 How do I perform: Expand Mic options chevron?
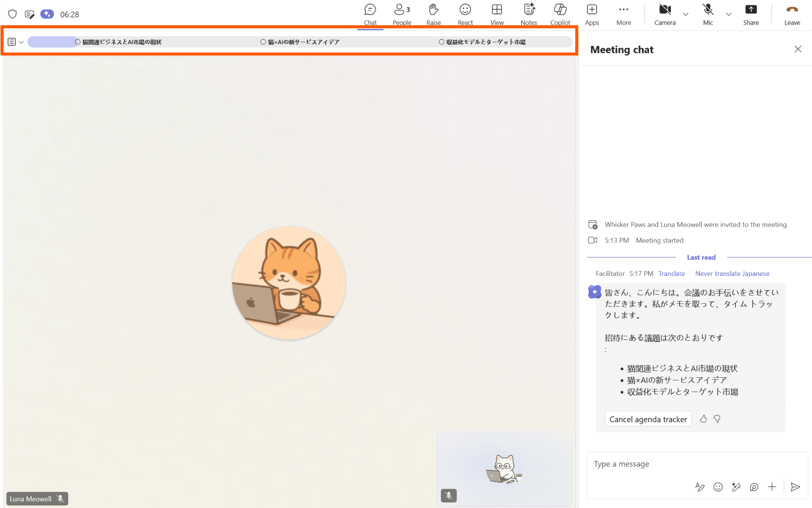pos(728,14)
